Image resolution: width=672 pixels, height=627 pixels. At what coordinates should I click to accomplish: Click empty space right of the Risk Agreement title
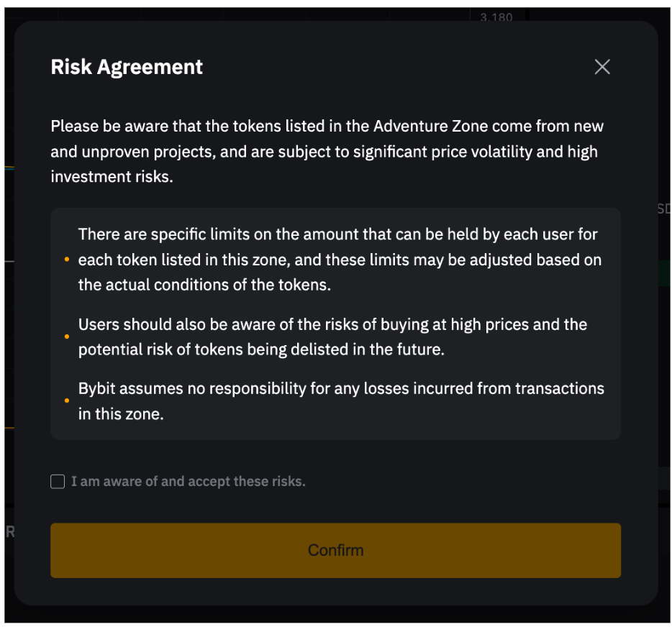coord(396,67)
